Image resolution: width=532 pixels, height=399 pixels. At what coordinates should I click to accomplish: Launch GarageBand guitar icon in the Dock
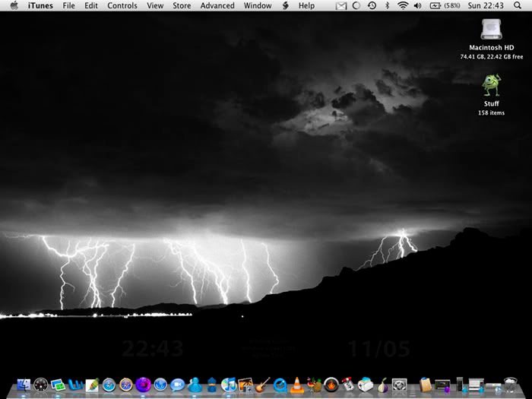coord(263,385)
